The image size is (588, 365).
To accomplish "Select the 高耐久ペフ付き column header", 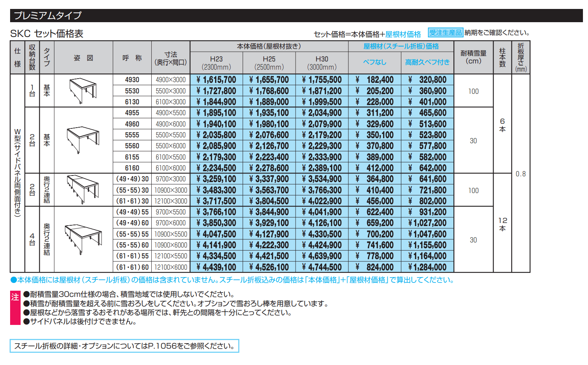I will (428, 62).
